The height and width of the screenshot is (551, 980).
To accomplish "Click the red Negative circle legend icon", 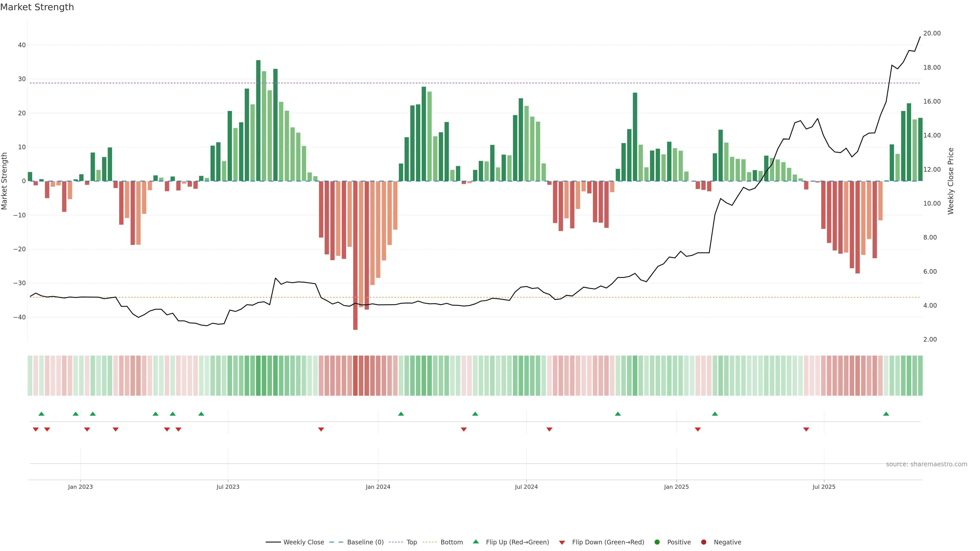I will point(703,542).
